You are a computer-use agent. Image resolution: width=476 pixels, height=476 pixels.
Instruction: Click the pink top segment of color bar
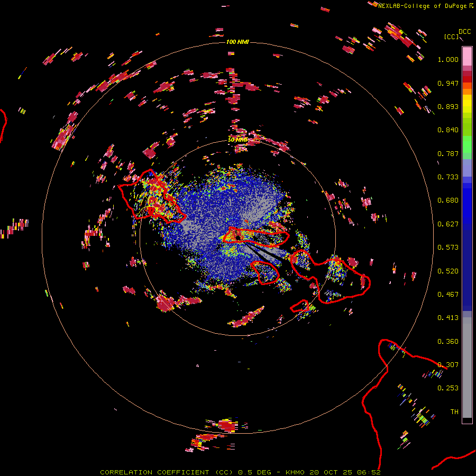pos(467,56)
